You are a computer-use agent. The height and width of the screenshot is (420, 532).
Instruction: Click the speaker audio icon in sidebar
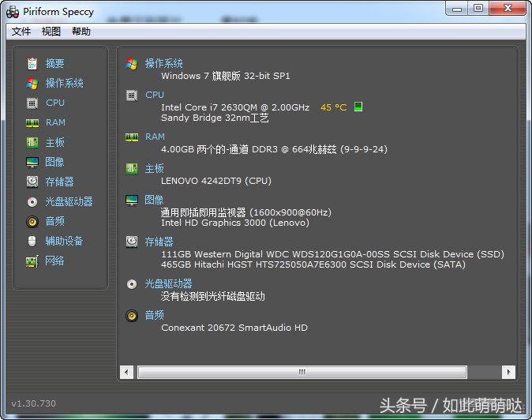point(32,222)
